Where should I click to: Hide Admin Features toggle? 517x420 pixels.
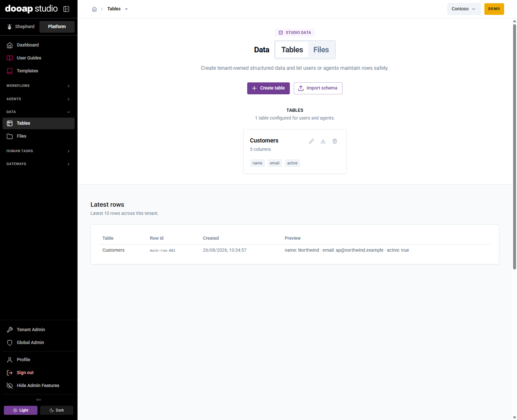coord(38,385)
